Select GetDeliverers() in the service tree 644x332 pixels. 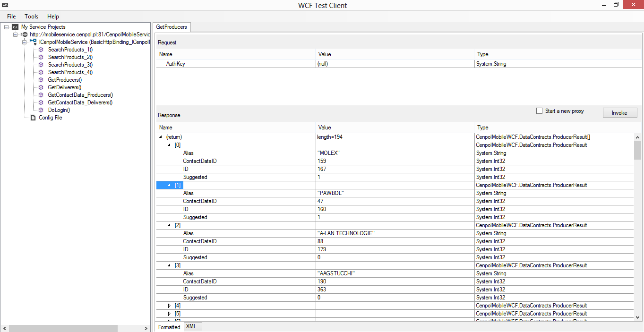(64, 87)
